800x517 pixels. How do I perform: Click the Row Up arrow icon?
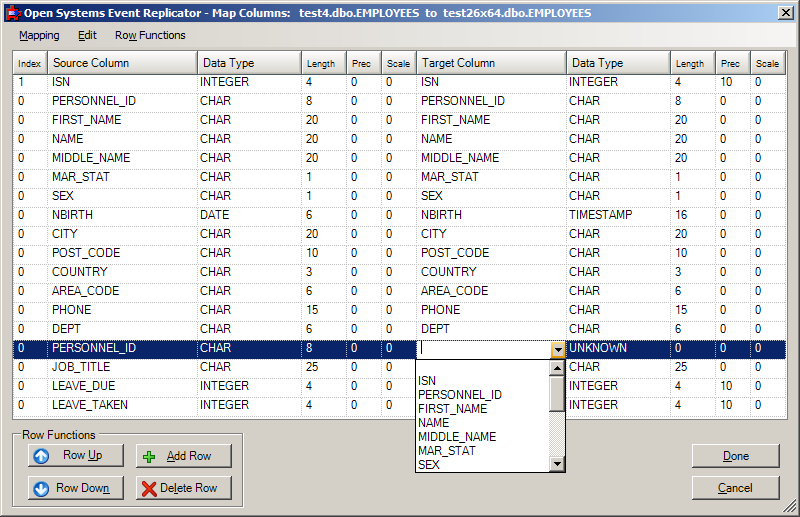[41, 456]
